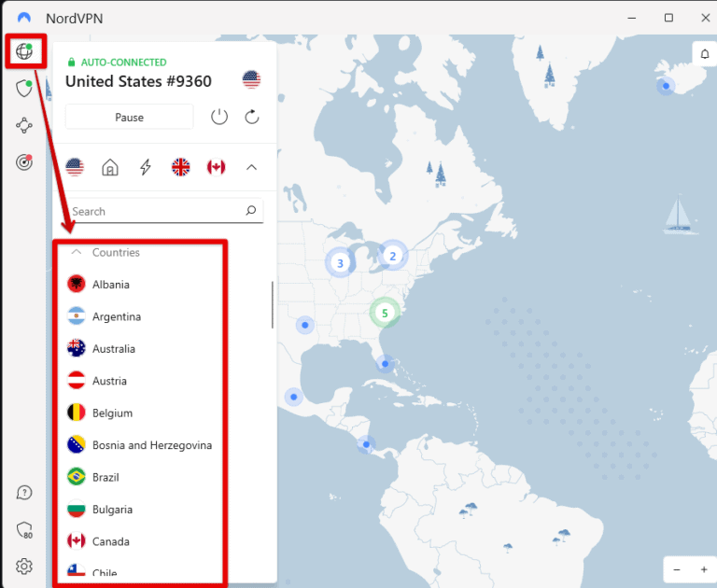Pause the VPN connection
717x588 pixels.
click(130, 117)
